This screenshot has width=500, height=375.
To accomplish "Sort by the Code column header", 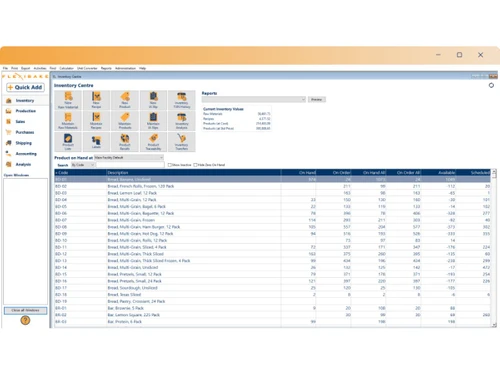I will (80, 173).
